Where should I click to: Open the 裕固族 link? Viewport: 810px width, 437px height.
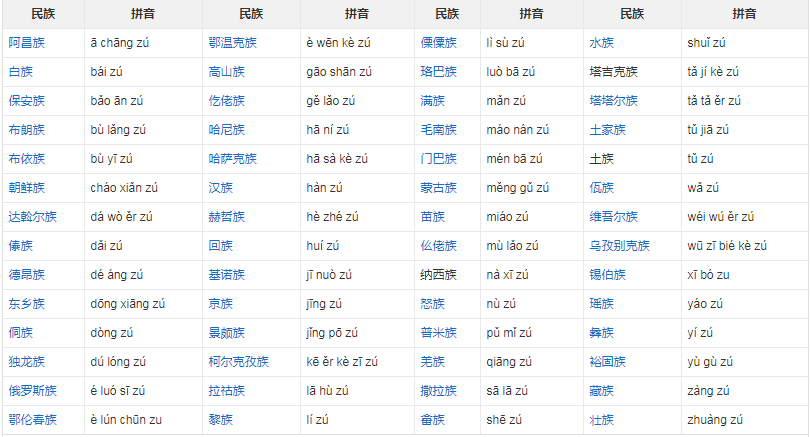(x=608, y=362)
